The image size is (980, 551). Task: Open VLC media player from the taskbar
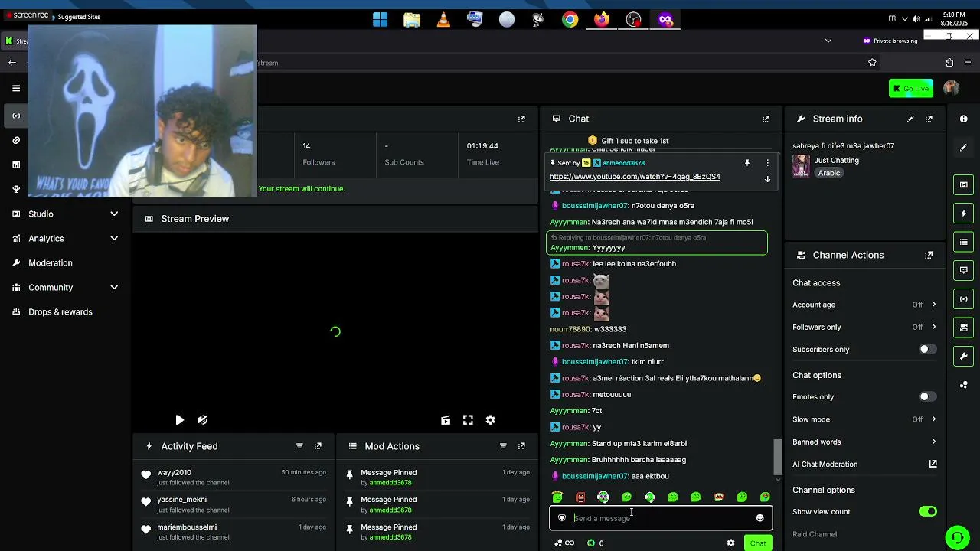coord(443,20)
